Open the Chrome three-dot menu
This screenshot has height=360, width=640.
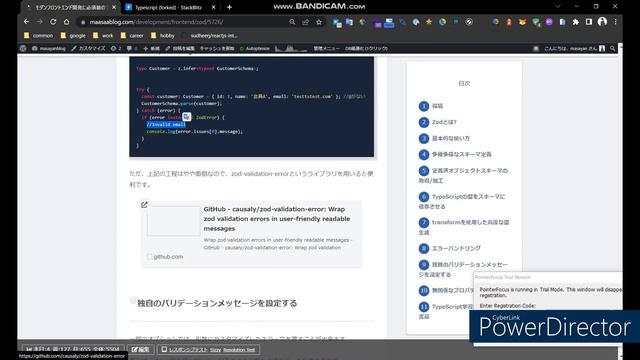616,22
